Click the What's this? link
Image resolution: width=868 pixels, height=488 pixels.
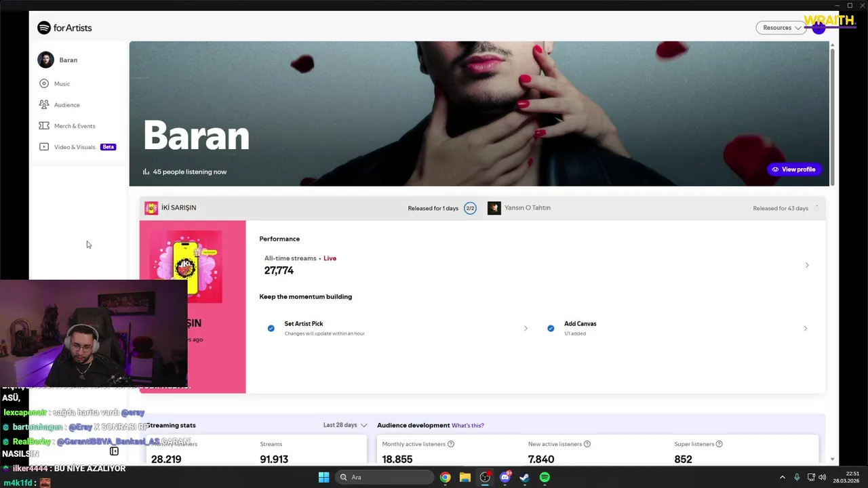click(468, 426)
